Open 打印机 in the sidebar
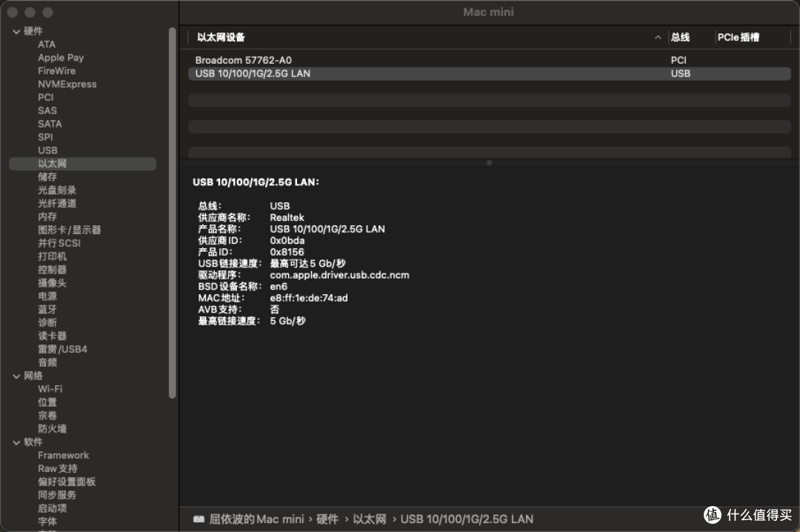This screenshot has height=532, width=800. coord(52,257)
